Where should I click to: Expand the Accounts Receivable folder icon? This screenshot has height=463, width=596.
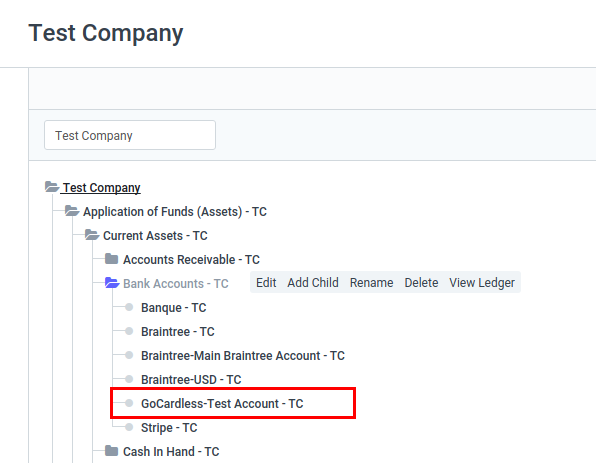click(x=111, y=259)
